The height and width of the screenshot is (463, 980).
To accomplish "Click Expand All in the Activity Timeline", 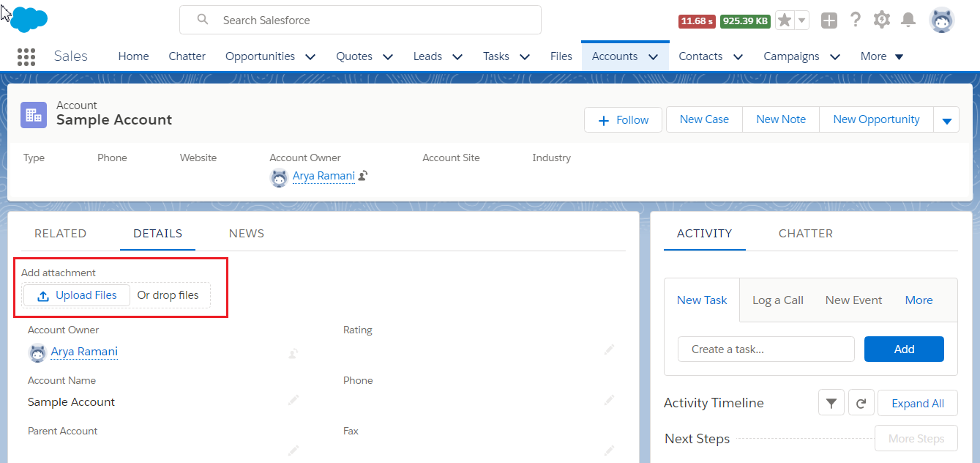I will click(x=917, y=402).
